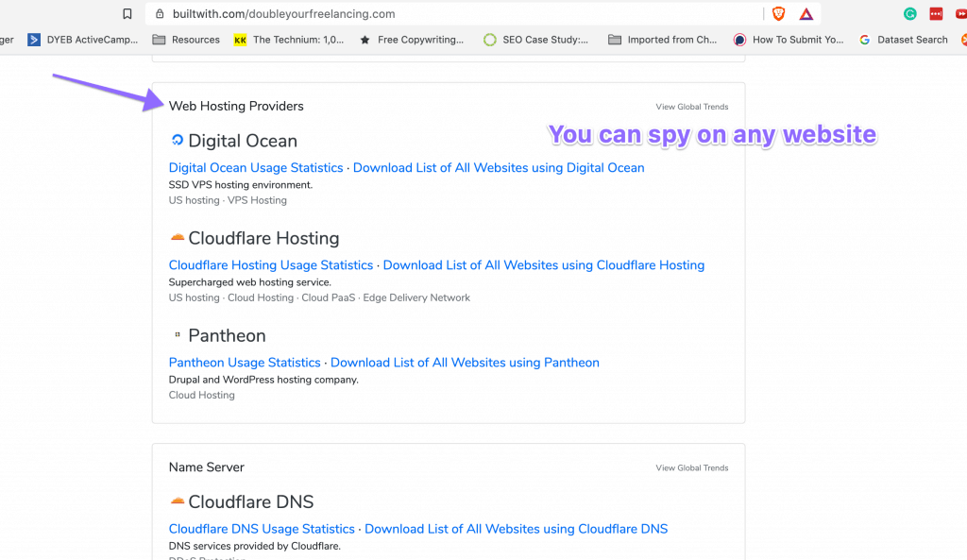Click 'Drupal and WordPress hosting company.' text
The image size is (967, 560).
(263, 380)
